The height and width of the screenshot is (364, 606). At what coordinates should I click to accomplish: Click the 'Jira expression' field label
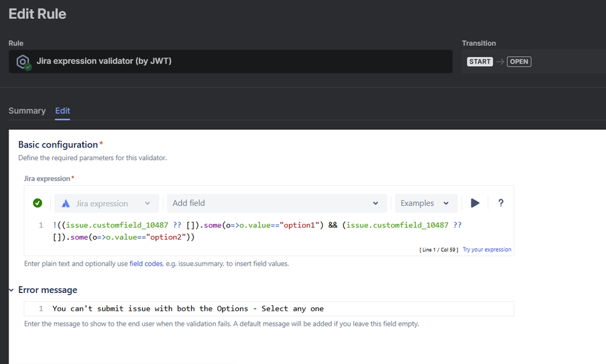(x=47, y=178)
